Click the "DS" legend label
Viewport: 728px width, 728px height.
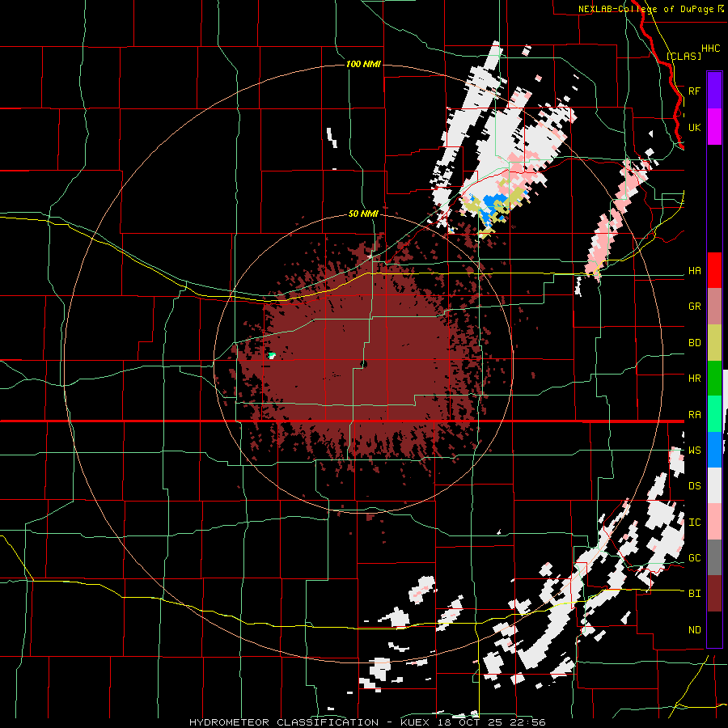pos(694,486)
